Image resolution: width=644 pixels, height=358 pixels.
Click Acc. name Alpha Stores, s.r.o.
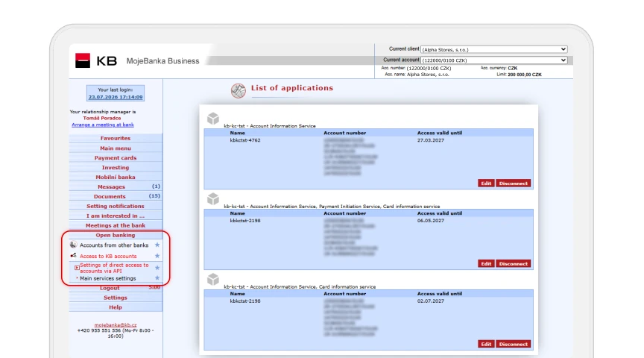coord(428,75)
